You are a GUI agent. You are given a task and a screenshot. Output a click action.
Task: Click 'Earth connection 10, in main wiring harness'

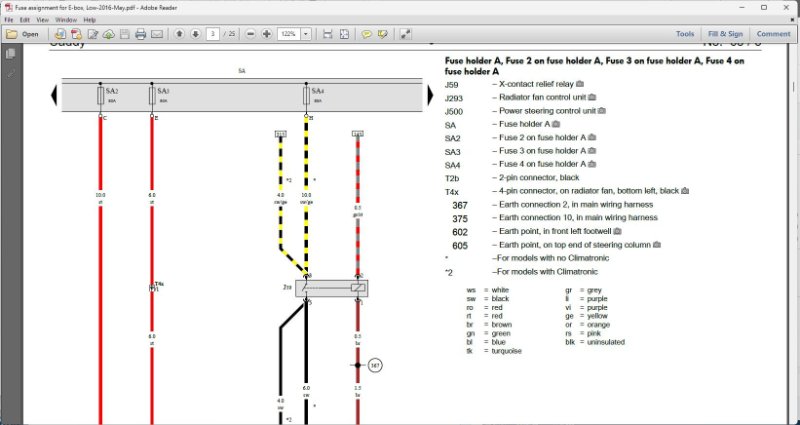click(x=578, y=218)
